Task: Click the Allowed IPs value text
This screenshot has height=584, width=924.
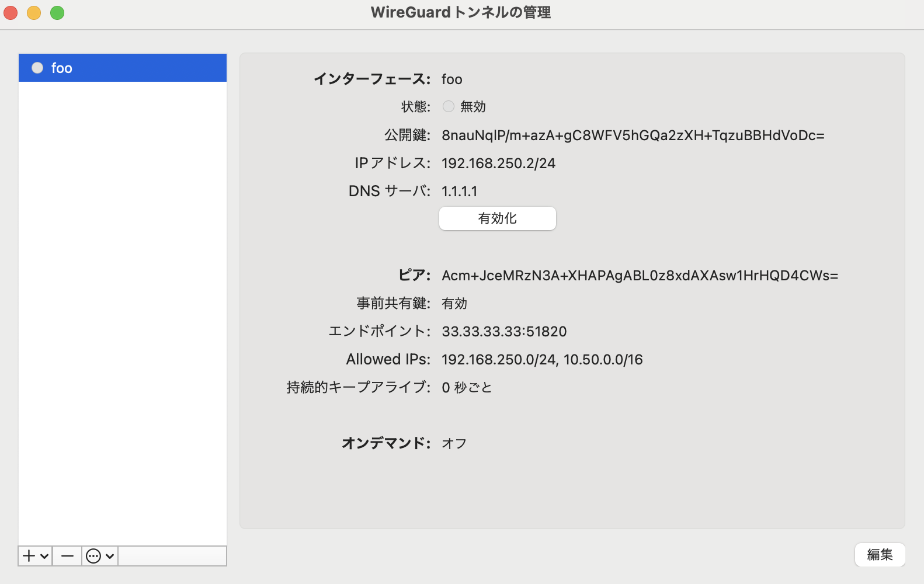Action: click(x=542, y=360)
